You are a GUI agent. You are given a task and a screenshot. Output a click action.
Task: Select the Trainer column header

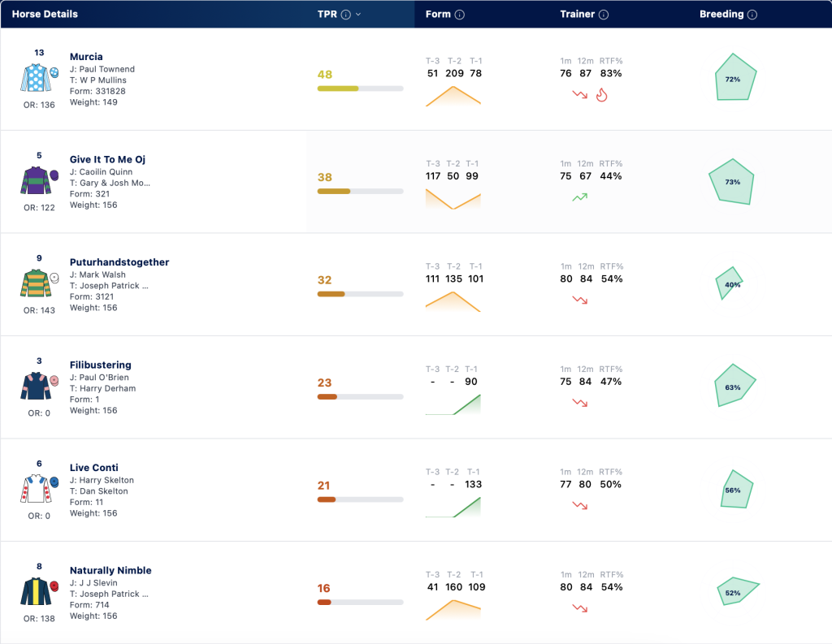(578, 15)
